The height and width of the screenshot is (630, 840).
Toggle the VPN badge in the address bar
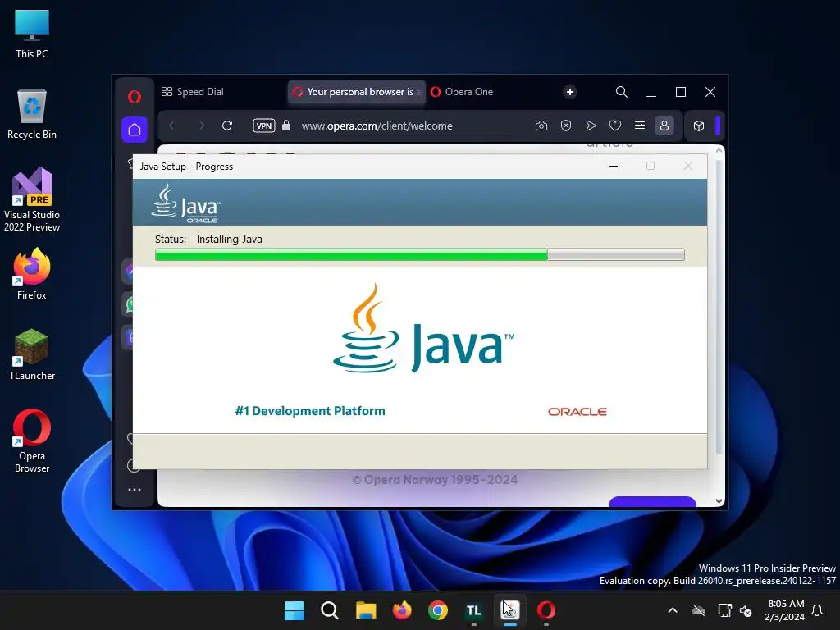pyautogui.click(x=263, y=126)
